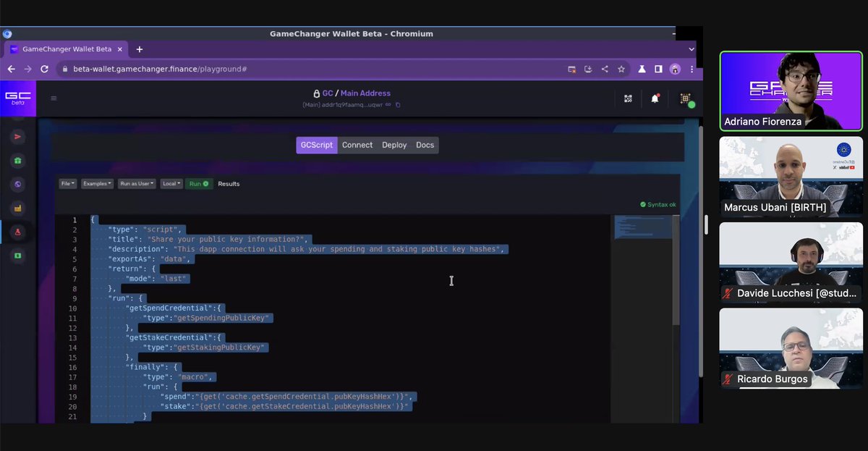Click the browser forward arrow
This screenshot has height=451, width=868.
[27, 69]
